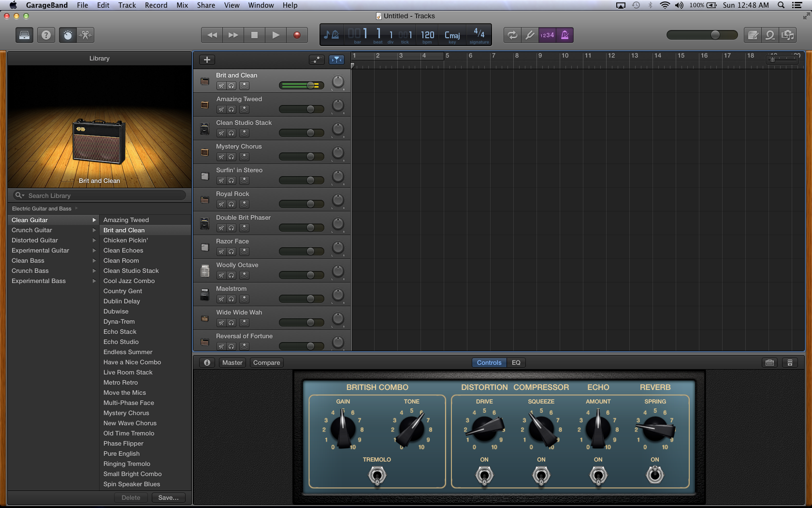Click the Rewind transport button
Image resolution: width=812 pixels, height=508 pixels.
point(212,35)
